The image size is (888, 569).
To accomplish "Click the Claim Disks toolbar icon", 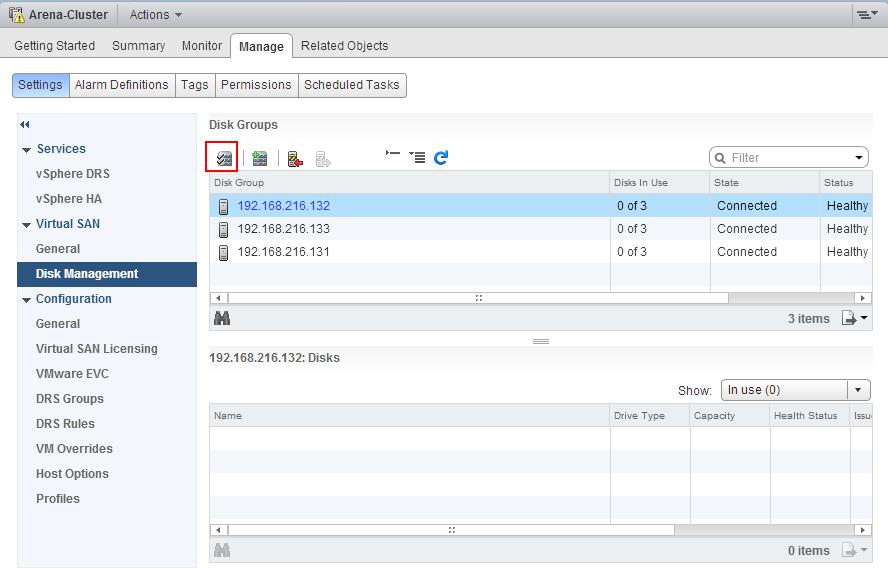I will coord(224,159).
